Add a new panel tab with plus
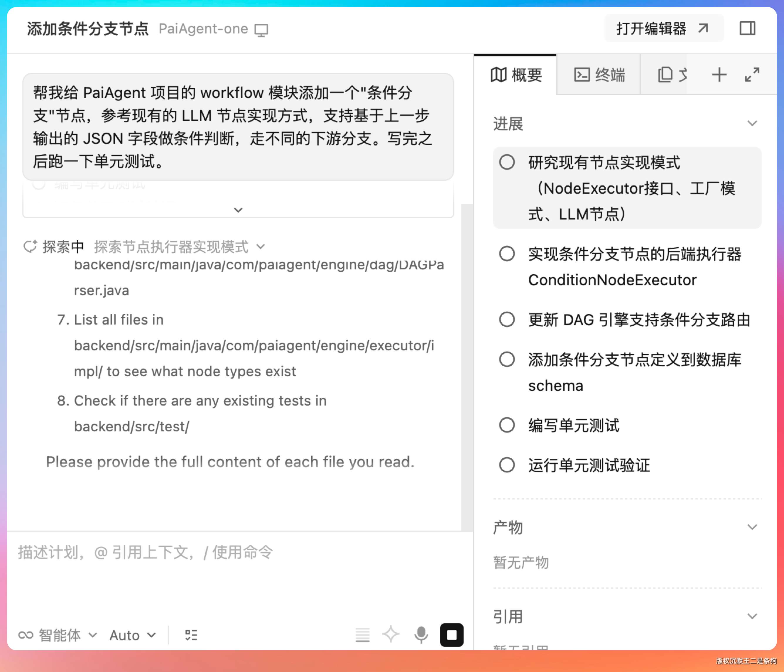 tap(719, 75)
